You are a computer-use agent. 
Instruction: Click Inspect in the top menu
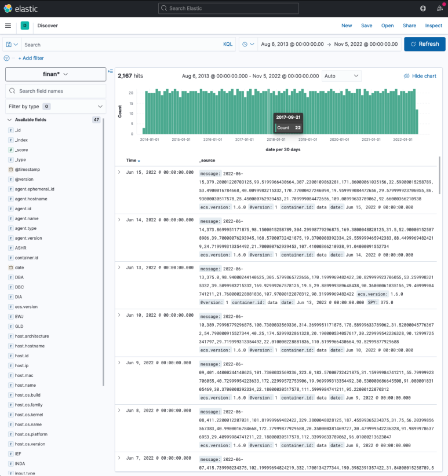click(x=434, y=25)
